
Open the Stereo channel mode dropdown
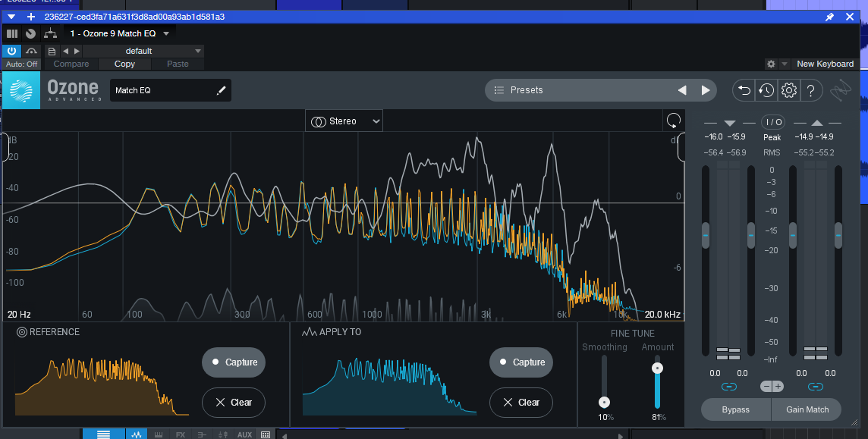click(x=344, y=121)
